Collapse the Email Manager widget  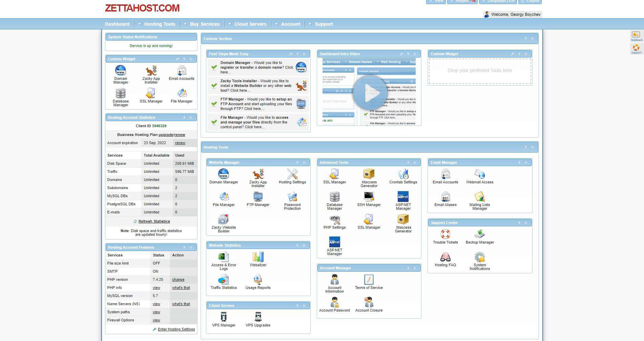click(519, 162)
